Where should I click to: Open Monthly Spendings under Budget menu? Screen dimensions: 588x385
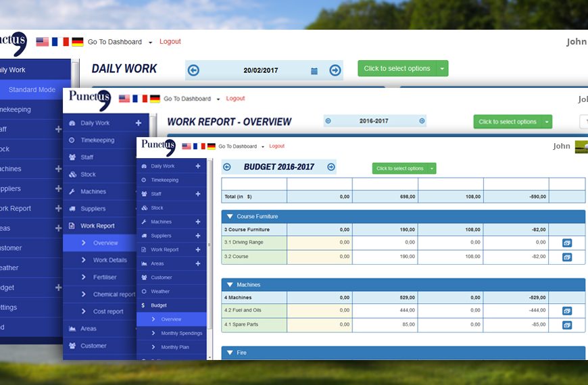(181, 333)
